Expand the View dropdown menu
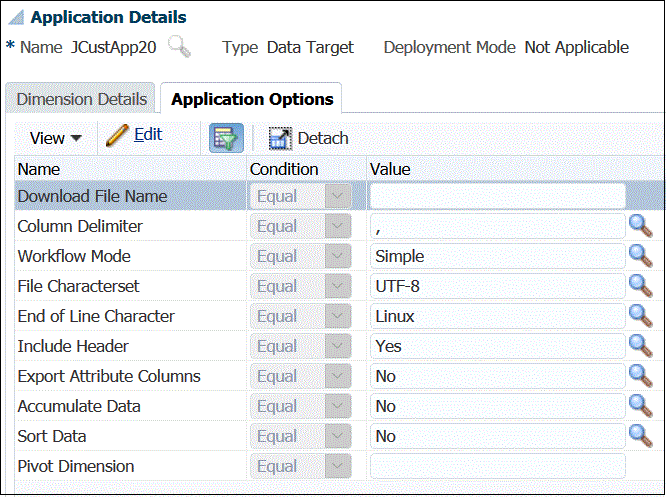Viewport: 666px width, 497px height. point(55,138)
